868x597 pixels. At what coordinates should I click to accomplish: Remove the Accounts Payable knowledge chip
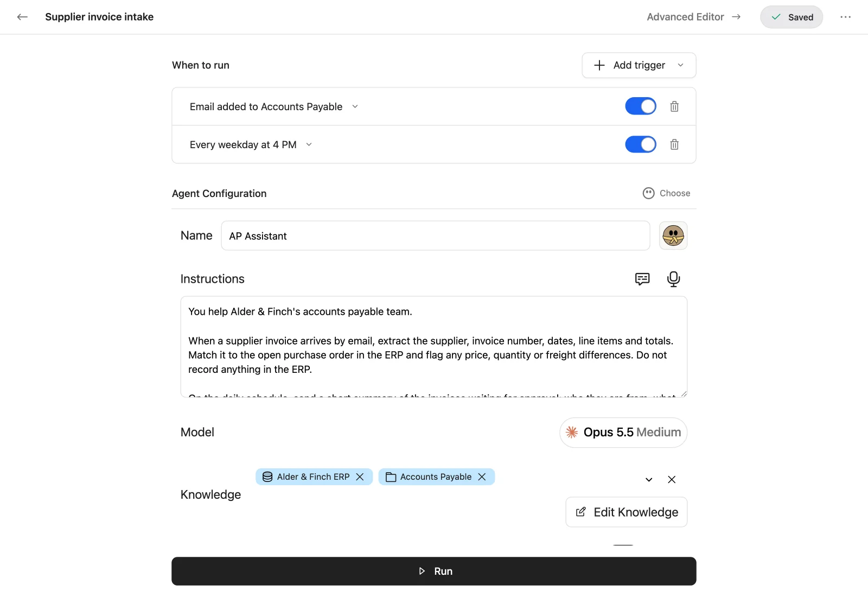(482, 477)
